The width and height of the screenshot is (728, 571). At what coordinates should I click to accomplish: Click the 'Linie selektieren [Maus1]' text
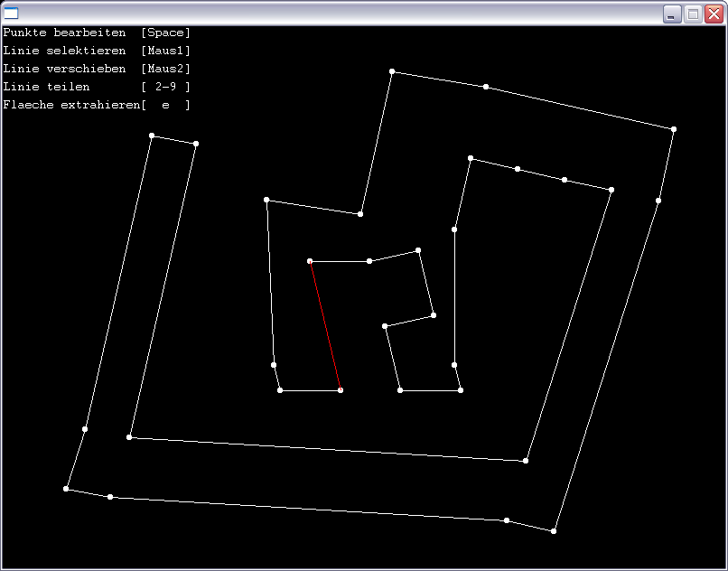97,51
